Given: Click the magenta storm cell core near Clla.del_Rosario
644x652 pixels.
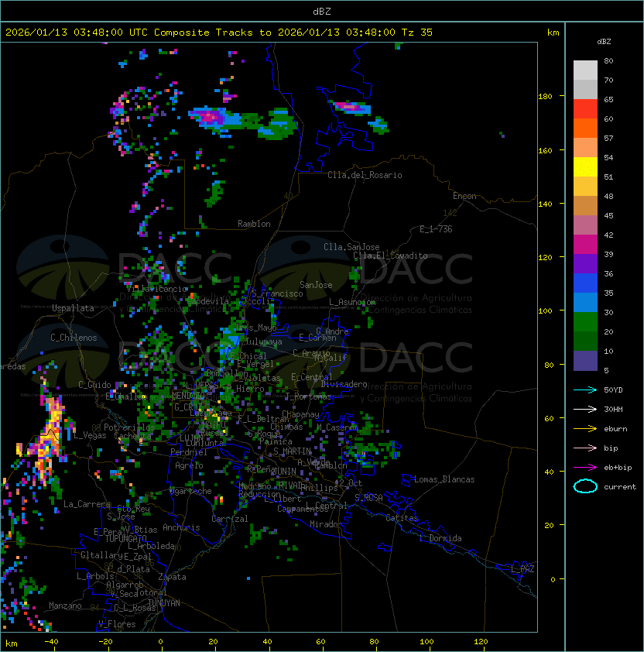Looking at the screenshot, I should click(x=348, y=106).
